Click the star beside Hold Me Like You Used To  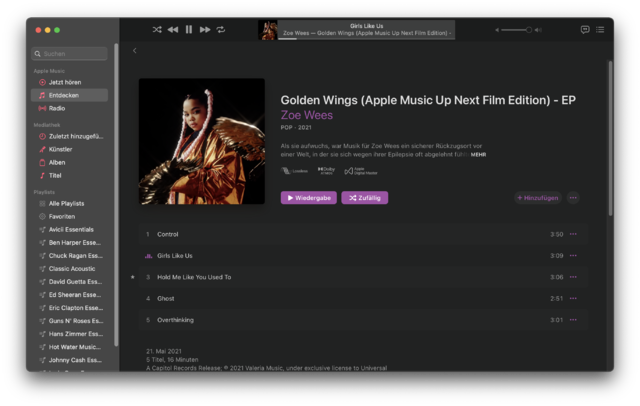[133, 277]
